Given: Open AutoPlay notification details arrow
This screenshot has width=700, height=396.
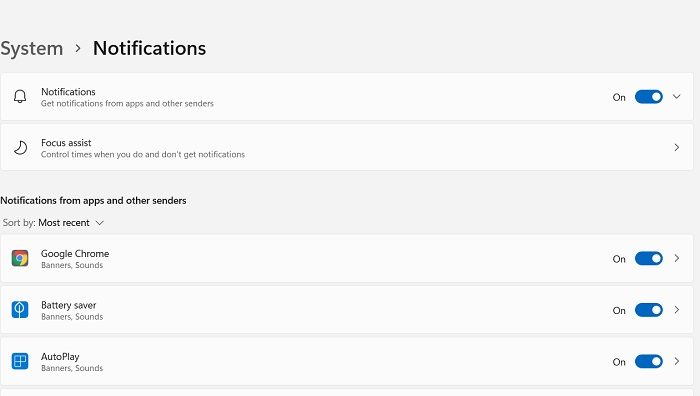Looking at the screenshot, I should 677,361.
